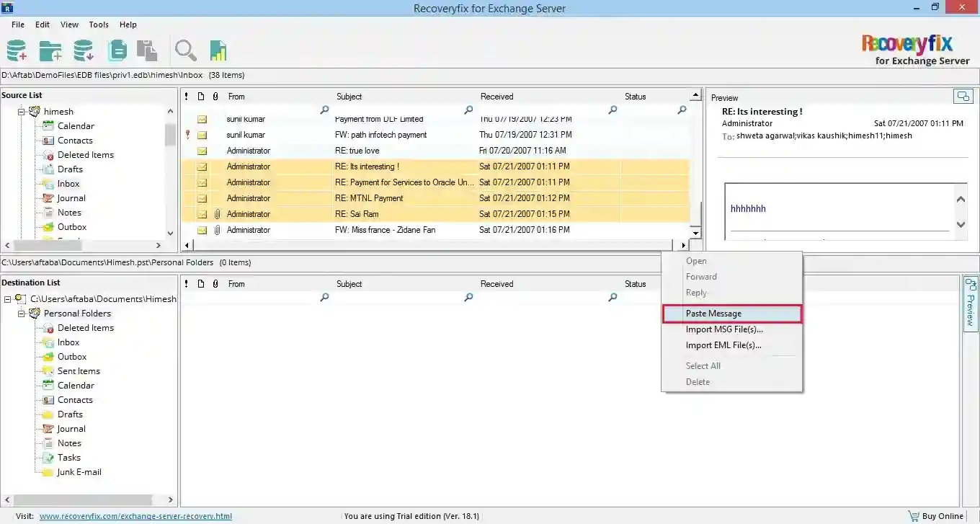980x524 pixels.
Task: Collapse the Himesh.pst root node in Destination List
Action: (x=7, y=299)
